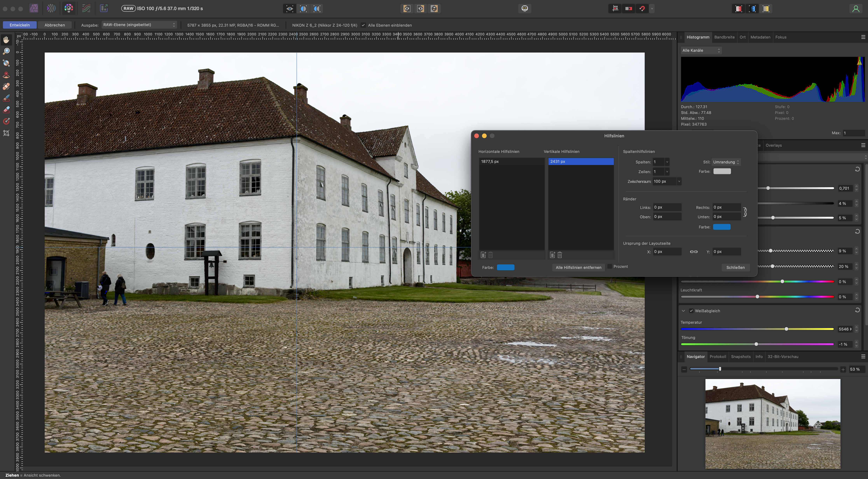The image size is (868, 479).
Task: Open the Spaltenhilfslinien gray Farbe swatch
Action: coord(722,171)
